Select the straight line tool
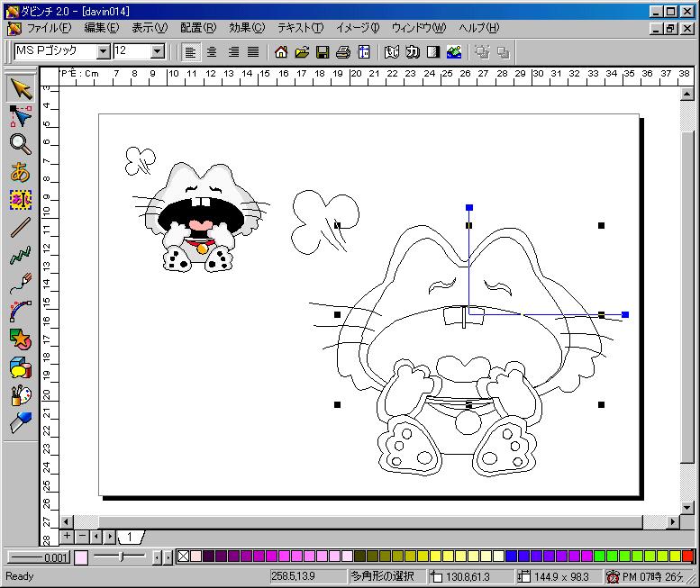Viewport: 700px width, 588px height. [x=21, y=228]
